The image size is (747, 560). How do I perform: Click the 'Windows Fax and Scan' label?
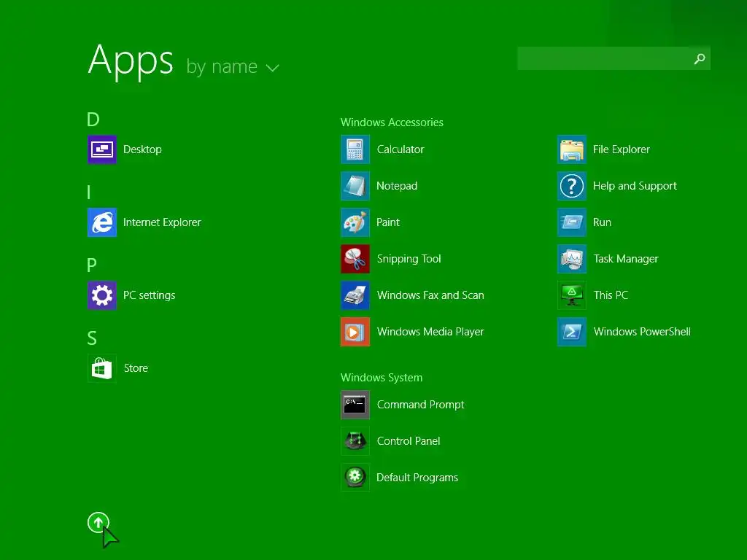click(430, 295)
